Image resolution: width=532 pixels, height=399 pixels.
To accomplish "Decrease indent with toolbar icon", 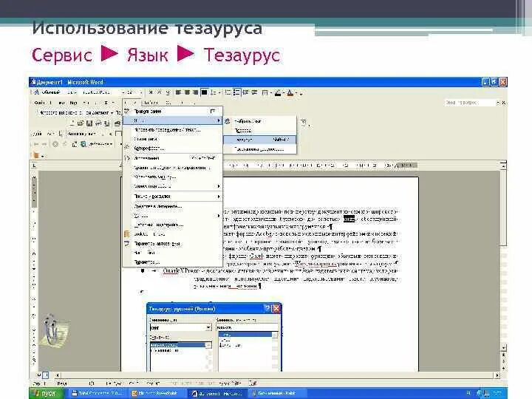I will tap(245, 92).
